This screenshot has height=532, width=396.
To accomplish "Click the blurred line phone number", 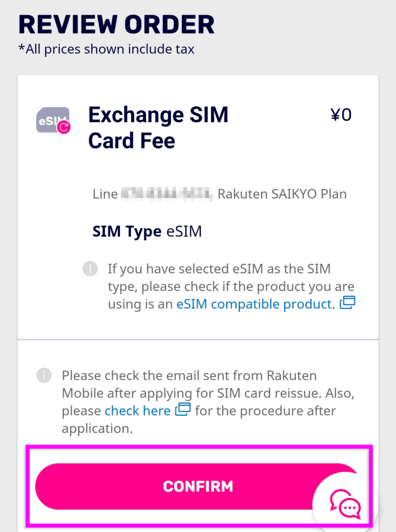I will [167, 194].
